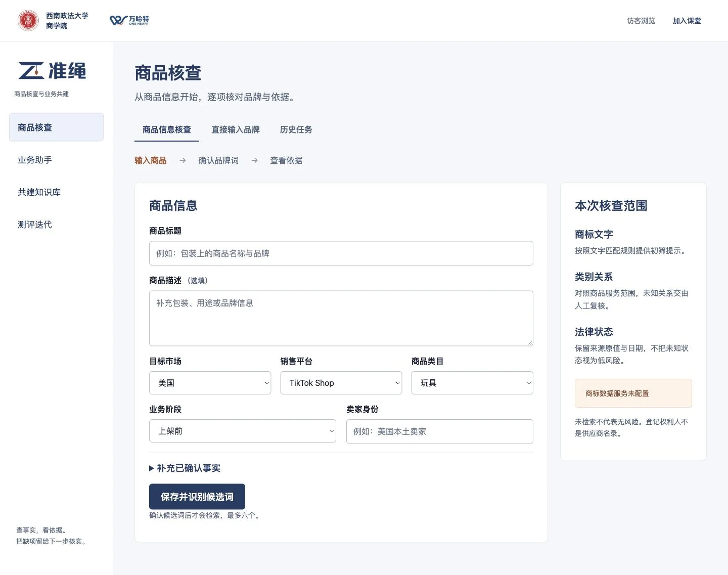Click the 法律状态 heading

pyautogui.click(x=594, y=332)
